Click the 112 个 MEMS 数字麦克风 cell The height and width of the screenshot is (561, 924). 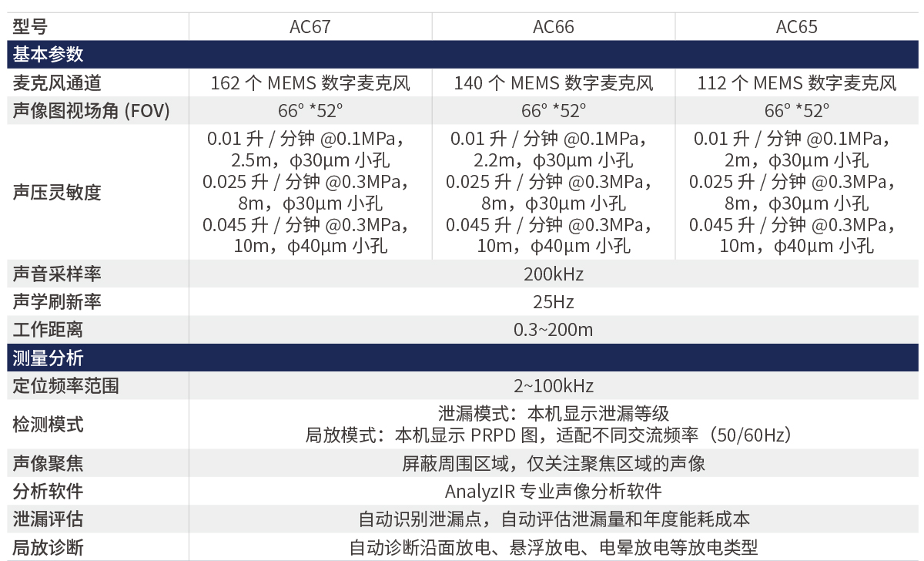click(796, 83)
